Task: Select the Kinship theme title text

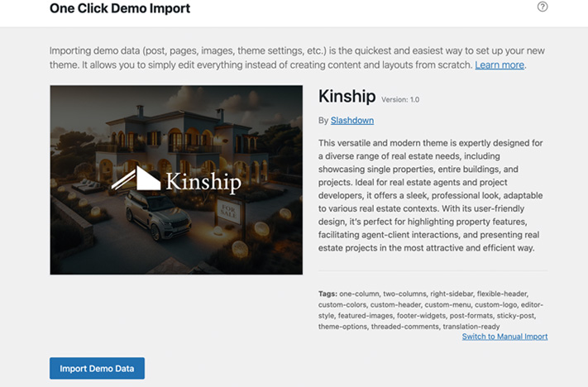Action: [347, 96]
